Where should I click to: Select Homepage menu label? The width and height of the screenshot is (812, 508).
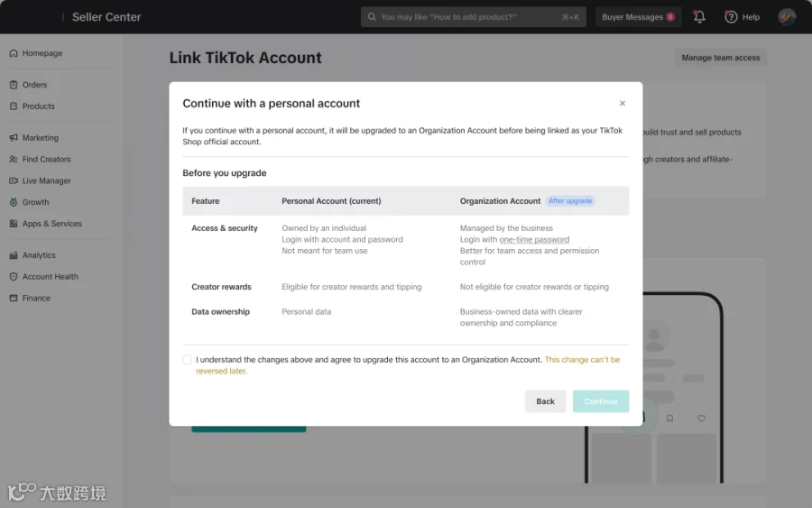42,53
